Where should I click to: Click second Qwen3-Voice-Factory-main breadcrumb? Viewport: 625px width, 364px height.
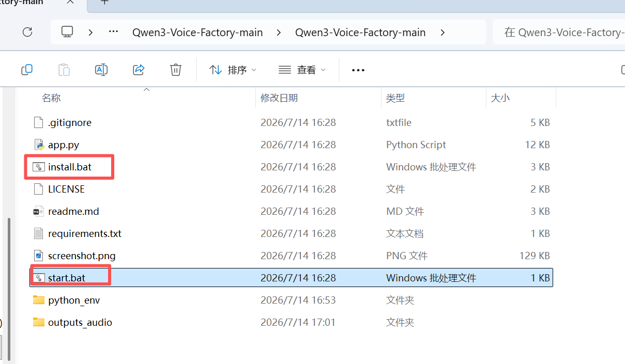(360, 32)
